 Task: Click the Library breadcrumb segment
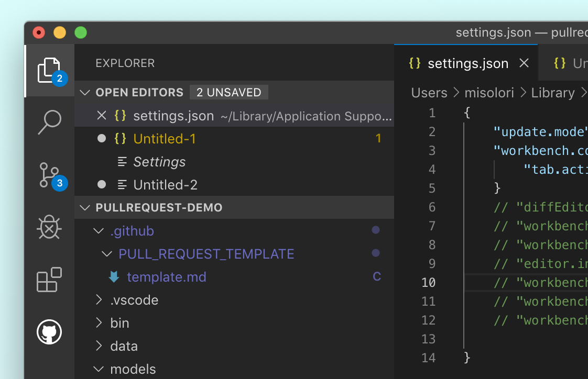point(553,93)
